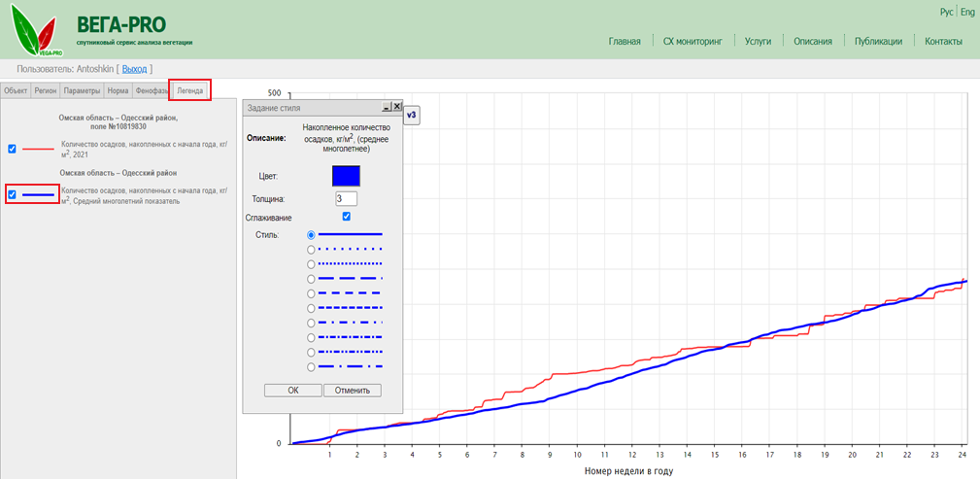Open the Легенда tab
The height and width of the screenshot is (479, 980).
pyautogui.click(x=189, y=90)
